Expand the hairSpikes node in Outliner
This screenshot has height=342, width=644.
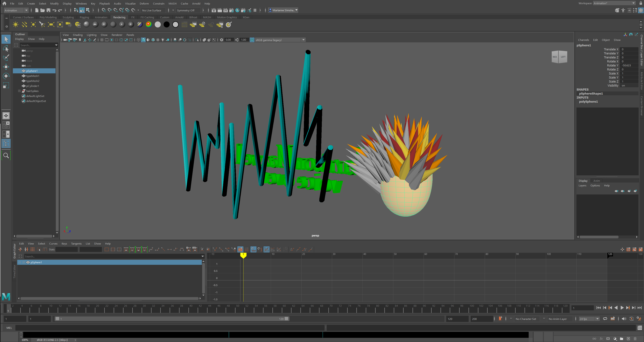pyautogui.click(x=19, y=91)
